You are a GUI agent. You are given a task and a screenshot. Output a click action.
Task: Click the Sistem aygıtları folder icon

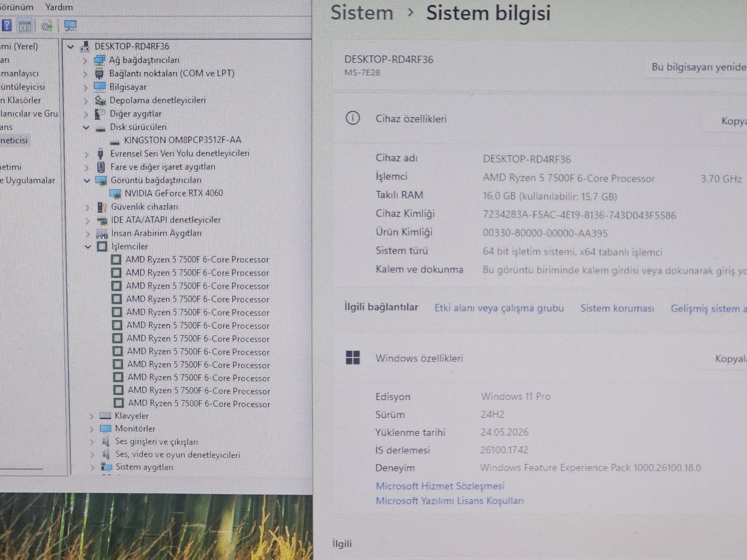pos(107,467)
